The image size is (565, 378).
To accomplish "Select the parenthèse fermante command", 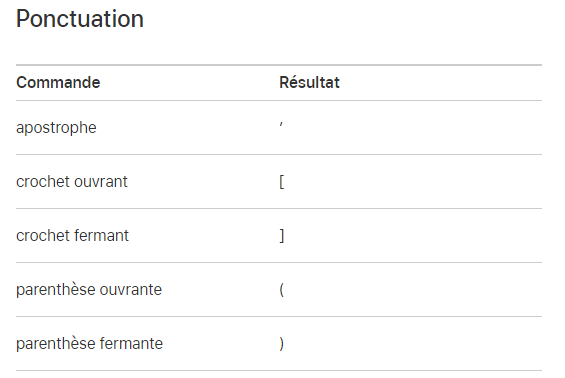I will tap(89, 344).
